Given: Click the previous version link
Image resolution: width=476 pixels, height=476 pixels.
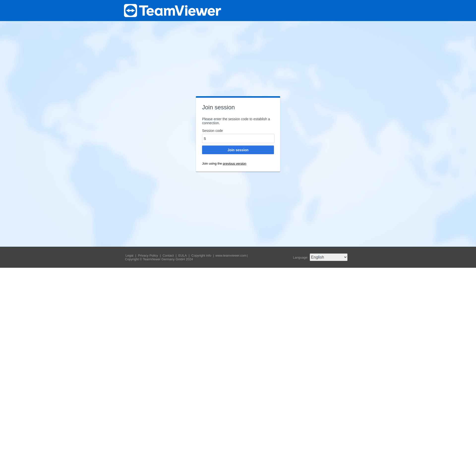Looking at the screenshot, I should point(234,163).
